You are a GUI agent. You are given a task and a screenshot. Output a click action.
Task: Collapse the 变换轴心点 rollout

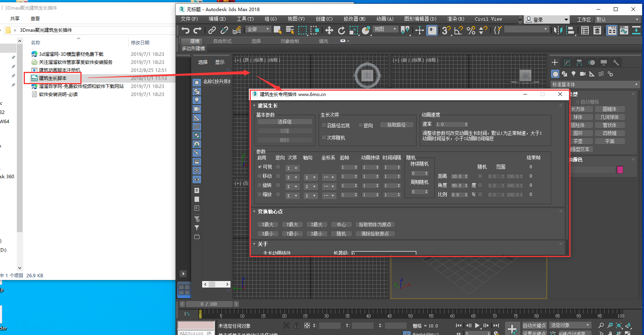(254, 211)
